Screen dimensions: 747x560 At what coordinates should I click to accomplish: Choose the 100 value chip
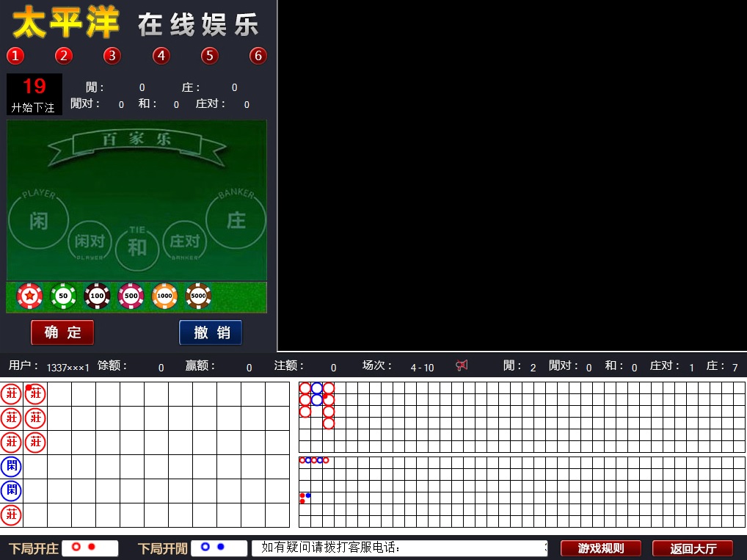coord(98,296)
